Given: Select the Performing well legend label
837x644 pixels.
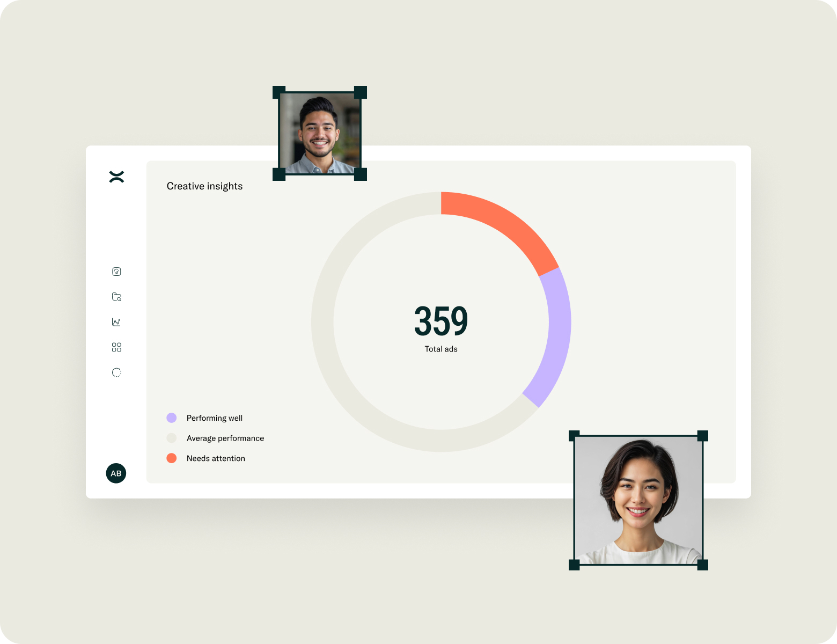Looking at the screenshot, I should click(215, 418).
